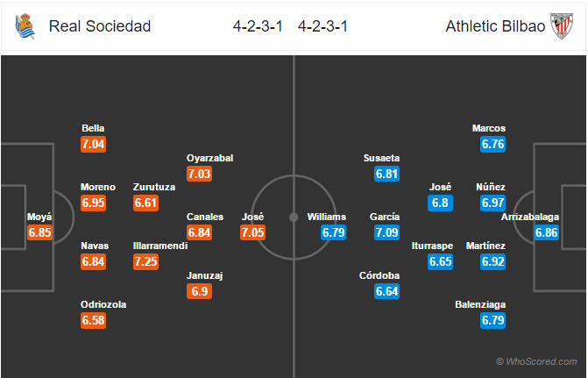Click the player name Iturraspe
Screen dimensions: 588x378
(440, 246)
